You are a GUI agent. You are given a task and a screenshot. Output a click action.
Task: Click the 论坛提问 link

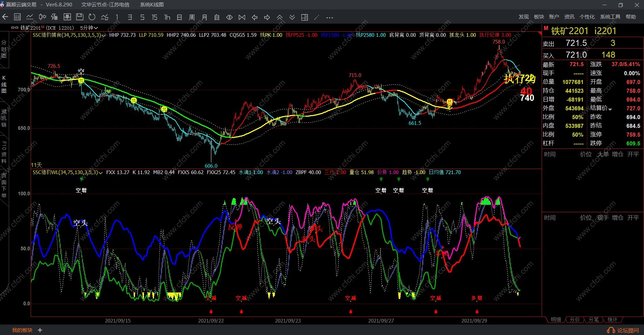coord(628,330)
